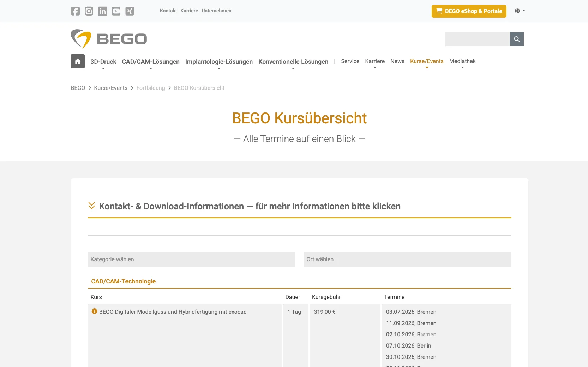Image resolution: width=588 pixels, height=367 pixels.
Task: Click into the search input field
Action: click(x=478, y=39)
